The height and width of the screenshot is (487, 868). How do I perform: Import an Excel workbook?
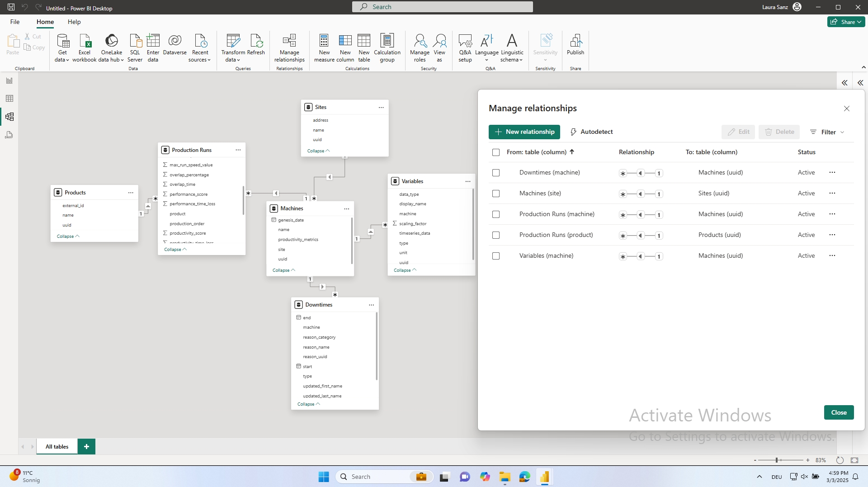85,48
